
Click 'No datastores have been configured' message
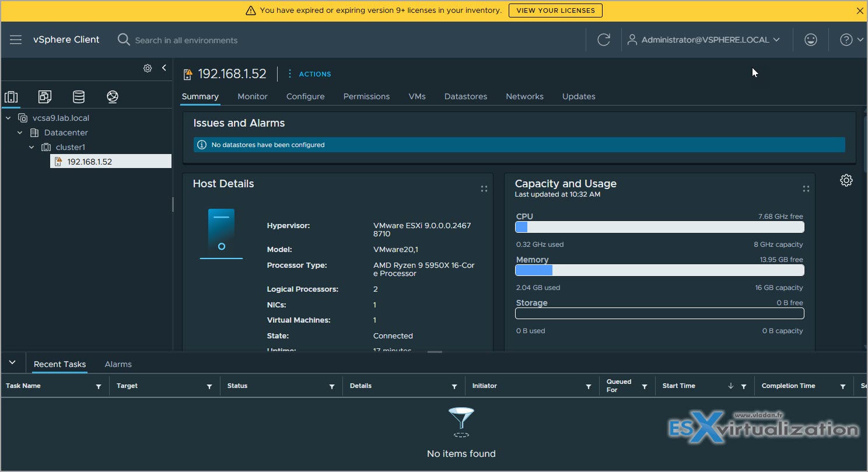268,145
